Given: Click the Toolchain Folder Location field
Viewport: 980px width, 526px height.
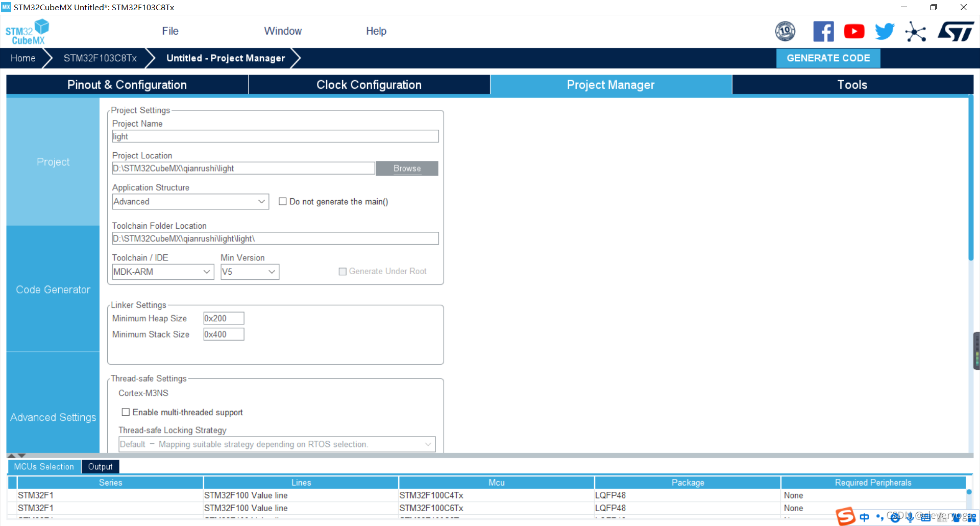Looking at the screenshot, I should tap(275, 238).
